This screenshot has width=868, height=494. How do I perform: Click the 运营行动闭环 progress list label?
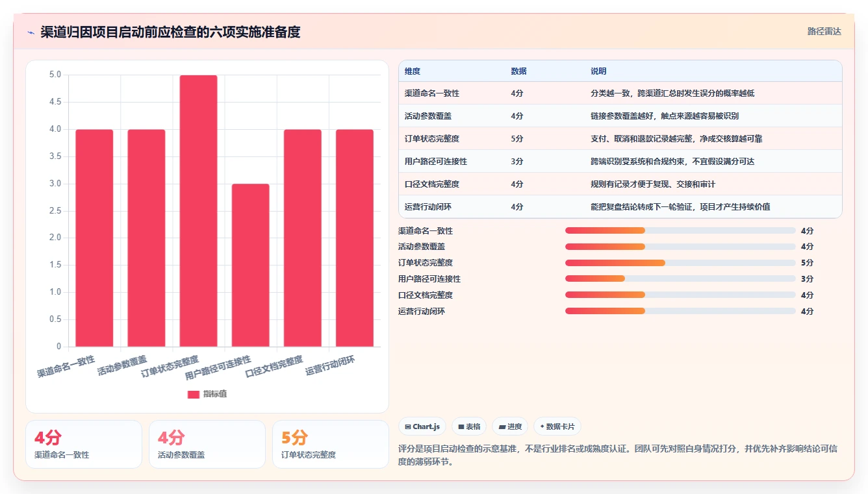422,311
